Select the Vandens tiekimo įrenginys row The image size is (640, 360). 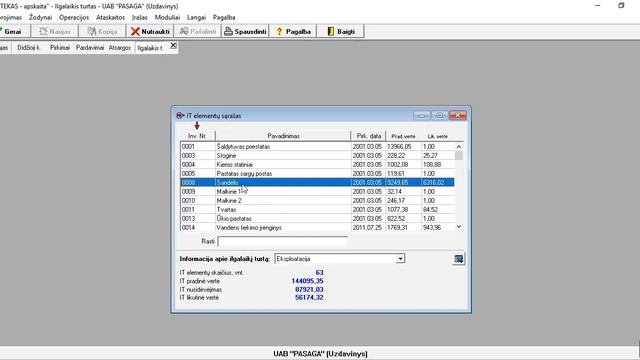point(318,227)
